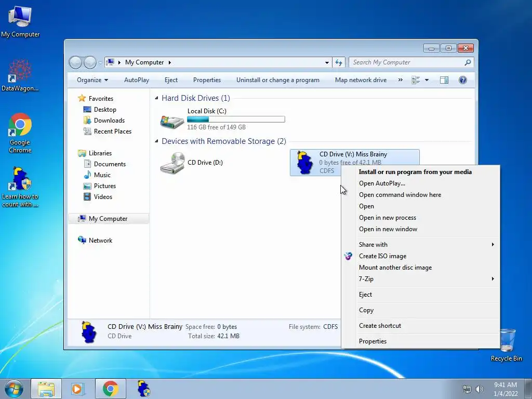The height and width of the screenshot is (399, 532).
Task: Show the preview pane
Action: click(444, 80)
